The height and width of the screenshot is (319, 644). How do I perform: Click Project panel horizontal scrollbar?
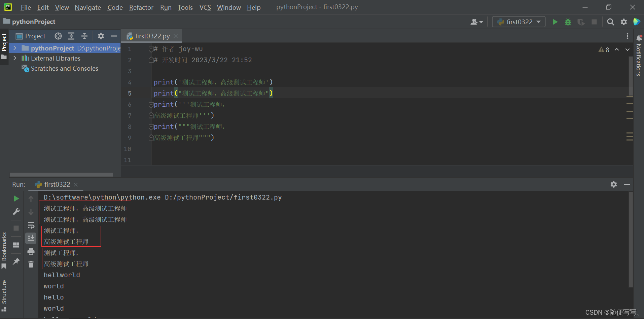(61, 175)
